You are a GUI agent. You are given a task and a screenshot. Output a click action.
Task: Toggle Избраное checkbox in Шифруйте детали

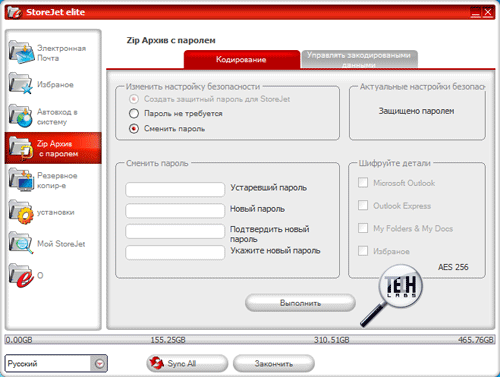click(363, 251)
